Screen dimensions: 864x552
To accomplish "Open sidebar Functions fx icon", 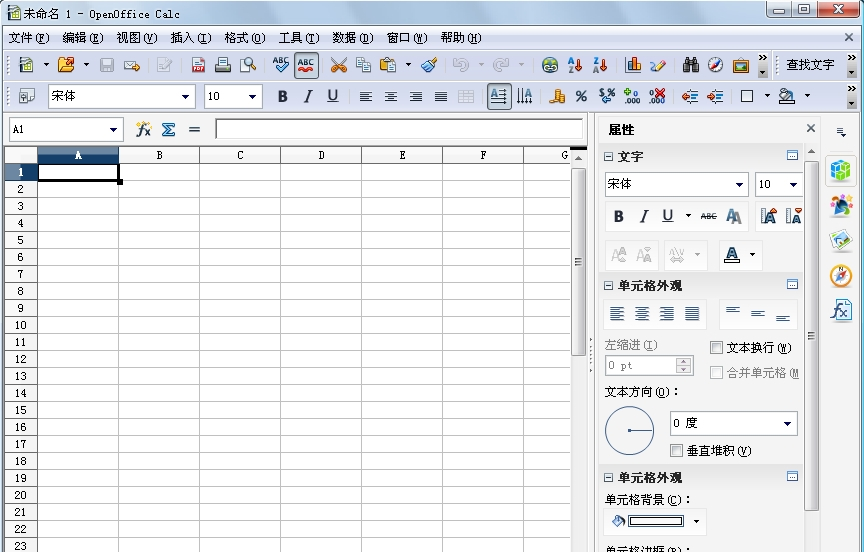I will 841,310.
